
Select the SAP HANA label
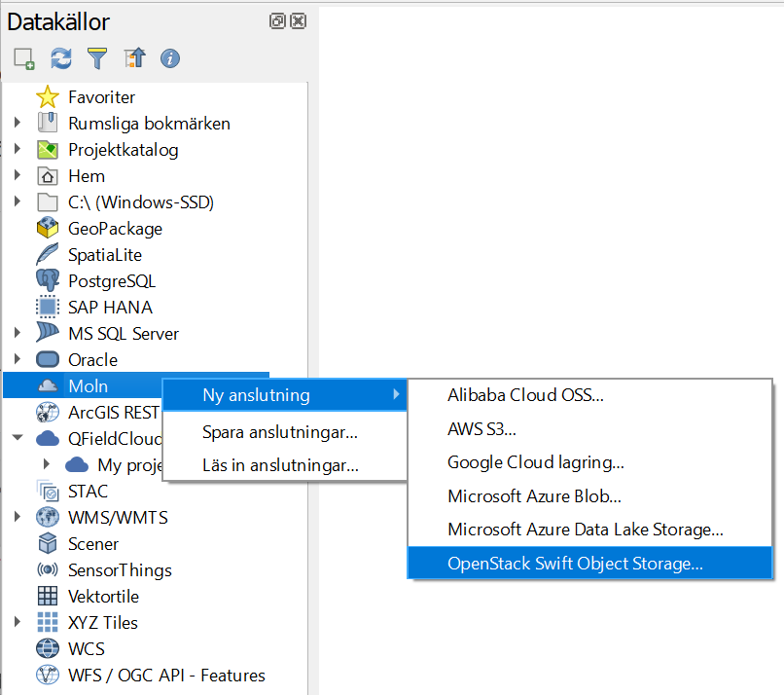pyautogui.click(x=111, y=308)
